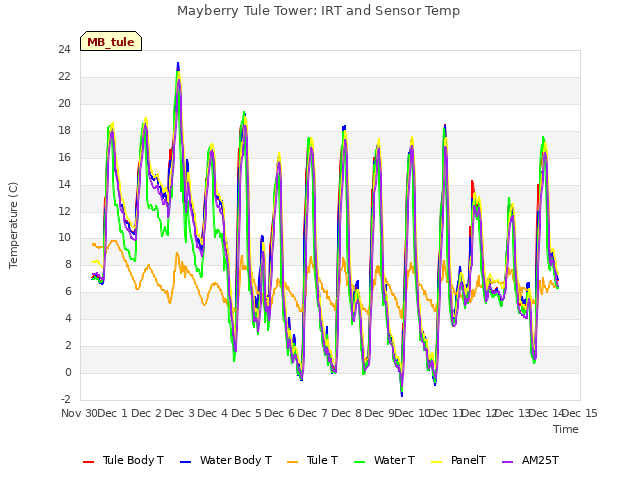This screenshot has width=640, height=480.
Task: Click the 18 y-axis tick label
Action: coord(64,131)
